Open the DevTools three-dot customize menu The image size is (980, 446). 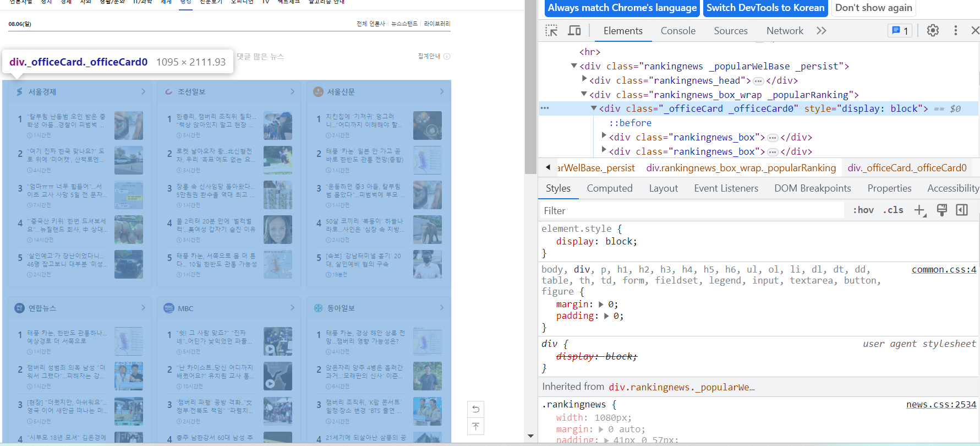click(x=956, y=30)
